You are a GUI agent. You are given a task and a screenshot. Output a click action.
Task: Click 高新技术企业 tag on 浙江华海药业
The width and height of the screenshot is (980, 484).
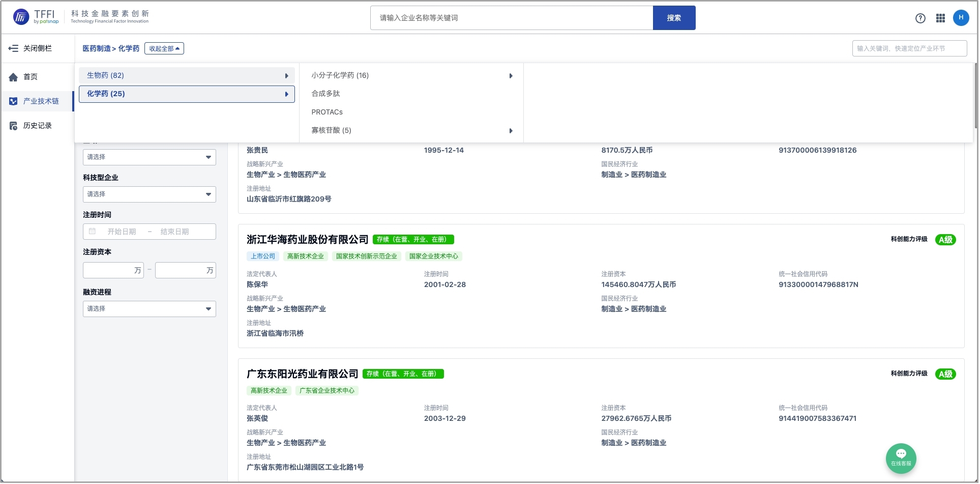coord(306,257)
